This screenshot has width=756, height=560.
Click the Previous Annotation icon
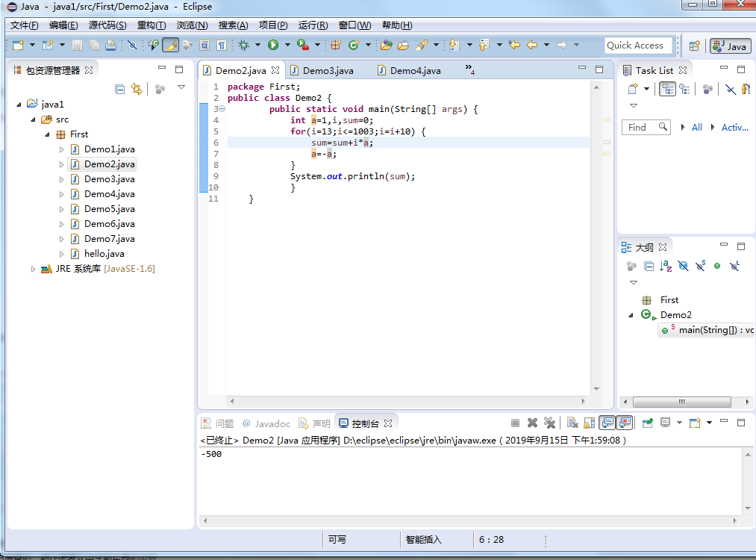pyautogui.click(x=484, y=45)
